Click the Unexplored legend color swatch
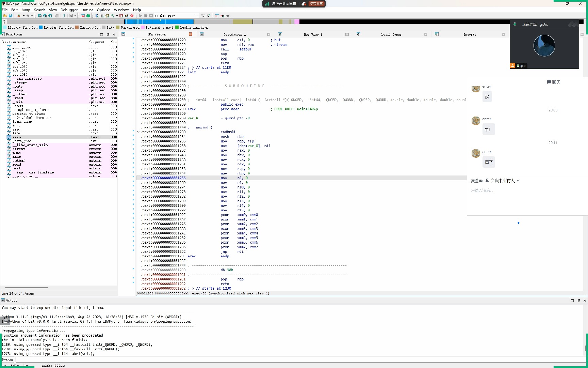This screenshot has height=368, width=588. (x=118, y=27)
